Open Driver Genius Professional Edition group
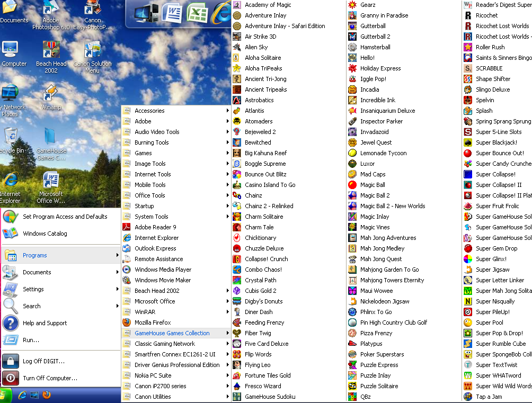The width and height of the screenshot is (532, 403). click(176, 365)
